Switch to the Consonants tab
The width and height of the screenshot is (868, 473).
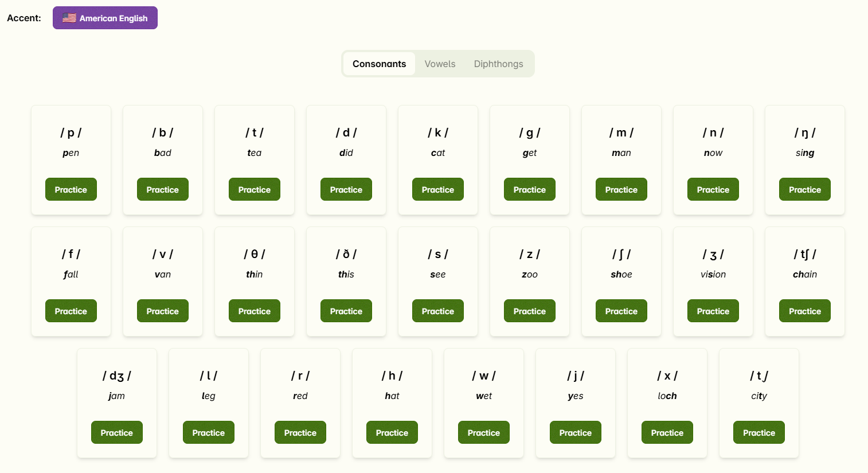(x=379, y=64)
